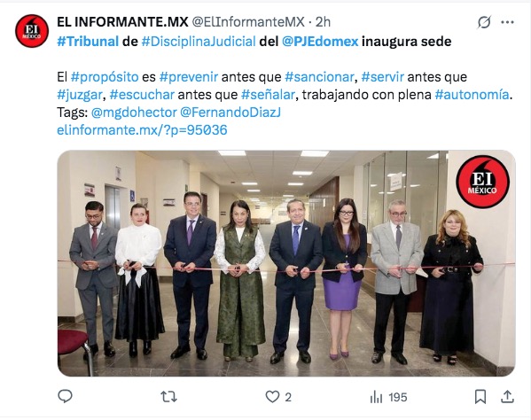
Task: Like the tweet with heart icon
Action: click(x=272, y=396)
